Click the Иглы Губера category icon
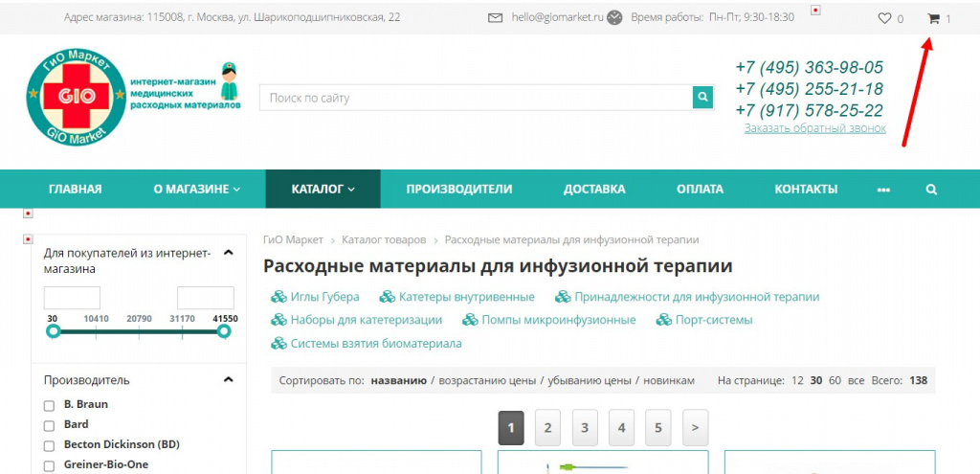Screen dimensions: 980x474 279,297
